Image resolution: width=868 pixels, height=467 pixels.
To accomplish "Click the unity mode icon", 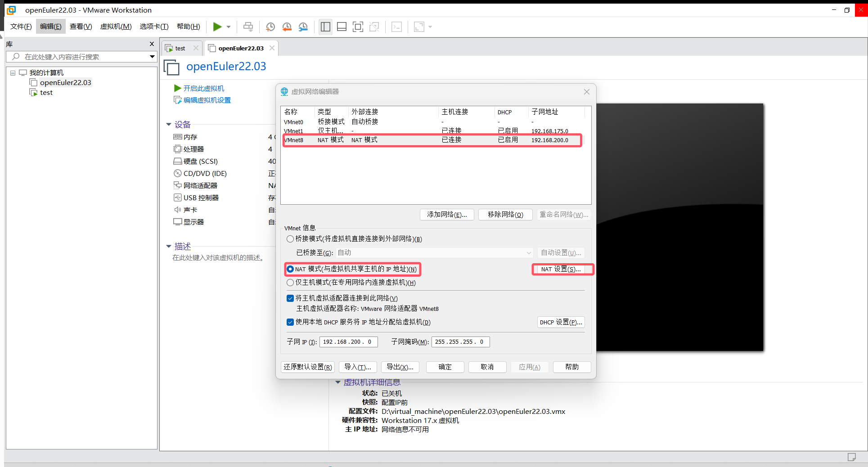I will pos(374,27).
